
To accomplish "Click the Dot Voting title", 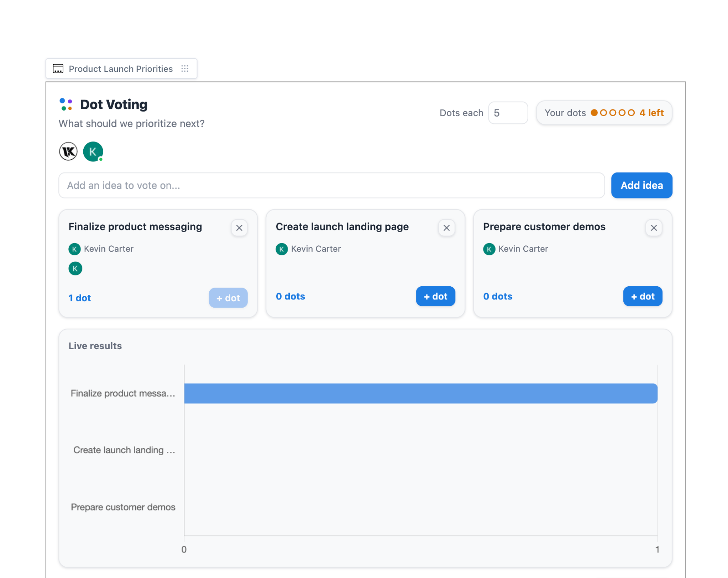I will pyautogui.click(x=114, y=105).
